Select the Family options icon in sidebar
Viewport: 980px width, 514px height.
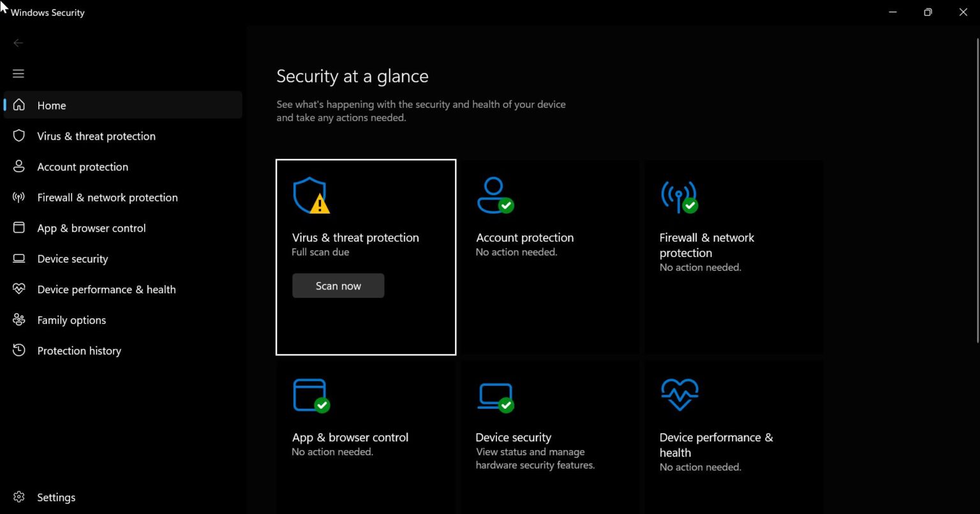[19, 319]
